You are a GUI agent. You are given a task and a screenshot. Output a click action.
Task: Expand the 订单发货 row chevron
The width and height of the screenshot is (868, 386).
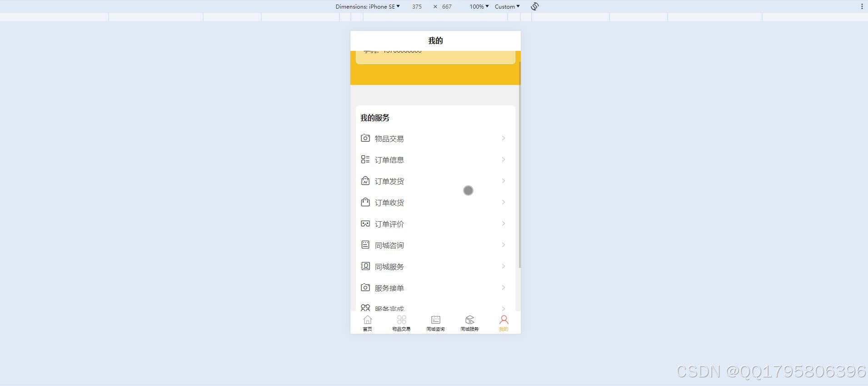coord(504,181)
